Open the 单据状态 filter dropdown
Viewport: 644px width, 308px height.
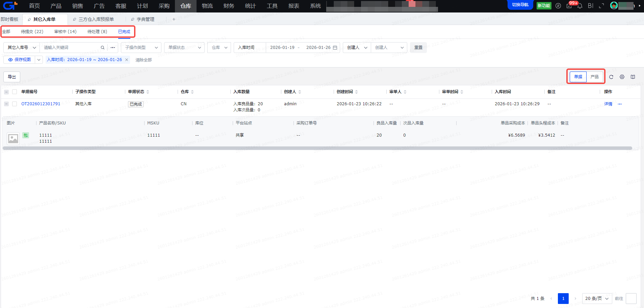coord(184,48)
